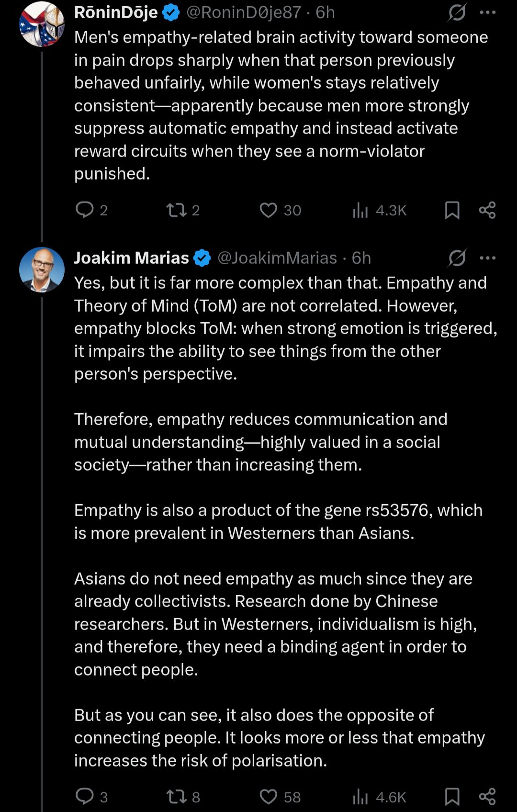Image resolution: width=517 pixels, height=812 pixels.
Task: Reply to Joakim Marias's tweet
Action: [85, 796]
